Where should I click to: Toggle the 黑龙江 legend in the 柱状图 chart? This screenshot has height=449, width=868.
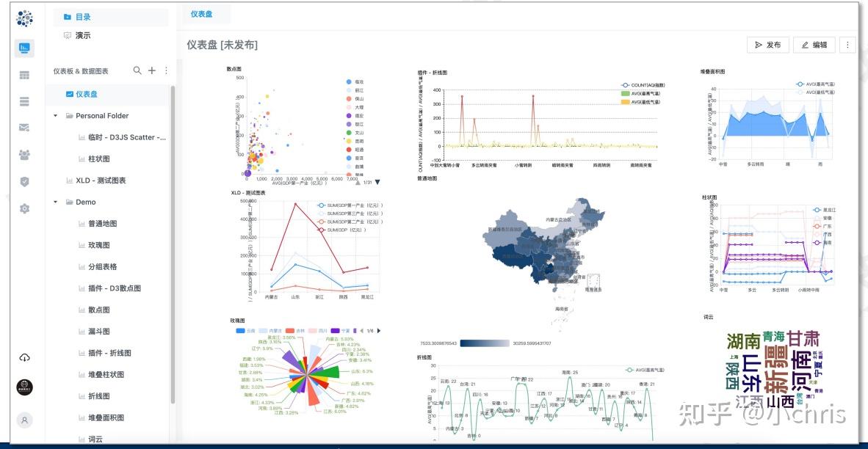828,211
